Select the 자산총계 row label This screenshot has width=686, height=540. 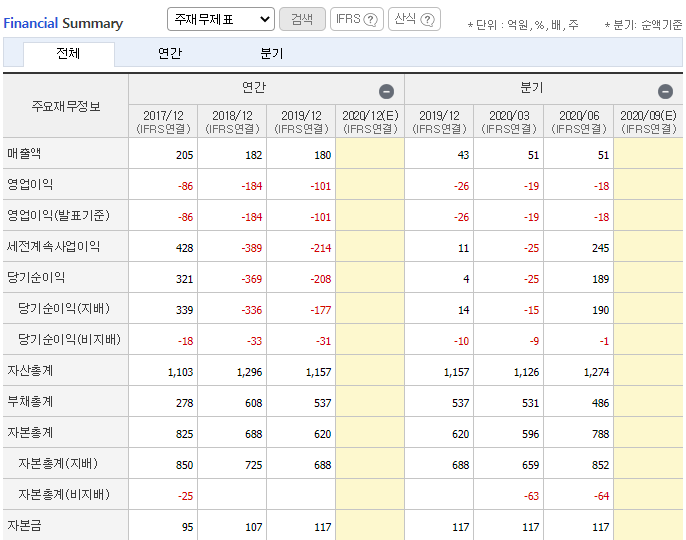30,371
